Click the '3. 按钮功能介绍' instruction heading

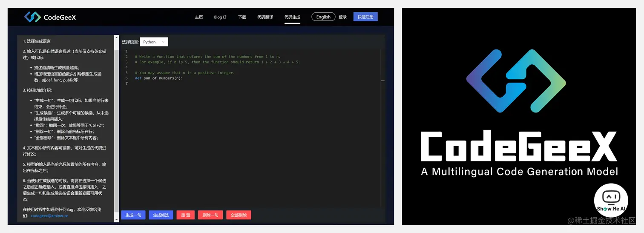click(38, 90)
